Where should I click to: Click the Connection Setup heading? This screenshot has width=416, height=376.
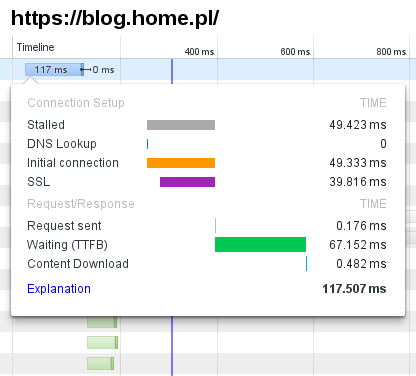tap(76, 103)
